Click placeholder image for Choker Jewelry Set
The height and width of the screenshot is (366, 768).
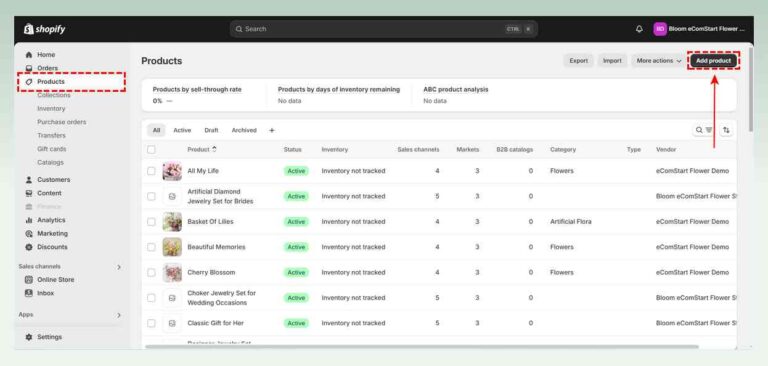click(172, 298)
